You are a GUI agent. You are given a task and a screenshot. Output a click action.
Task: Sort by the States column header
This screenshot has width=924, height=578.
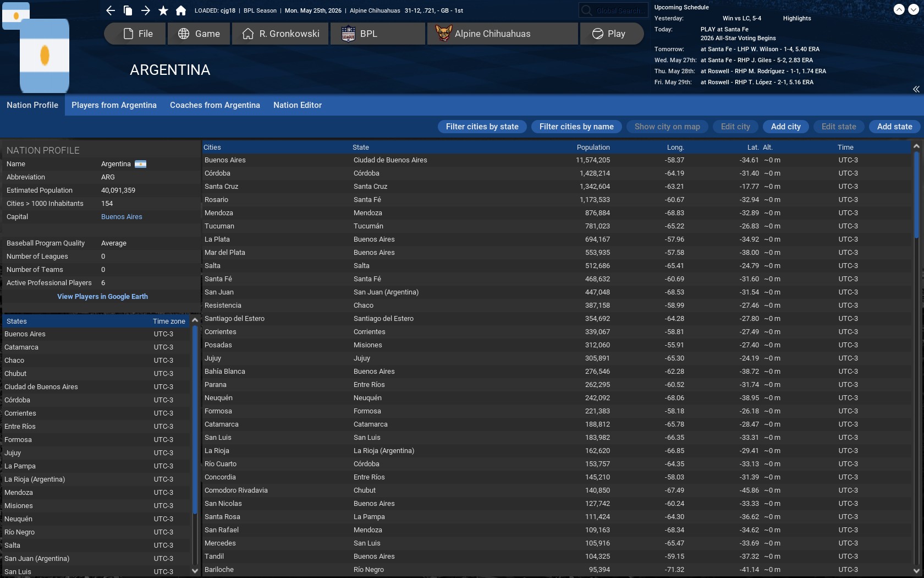16,321
